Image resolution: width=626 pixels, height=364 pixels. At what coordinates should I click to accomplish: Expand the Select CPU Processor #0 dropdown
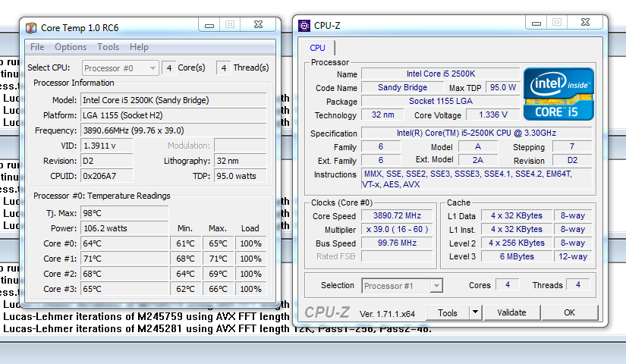(x=121, y=68)
